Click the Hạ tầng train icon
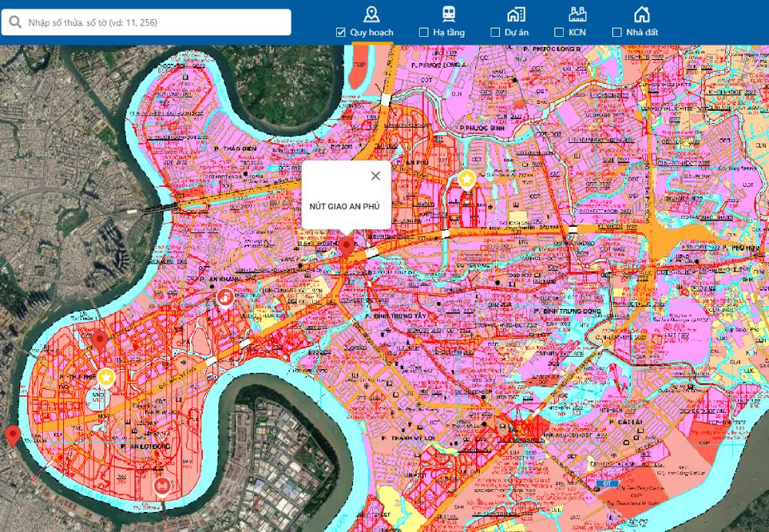 click(448, 14)
